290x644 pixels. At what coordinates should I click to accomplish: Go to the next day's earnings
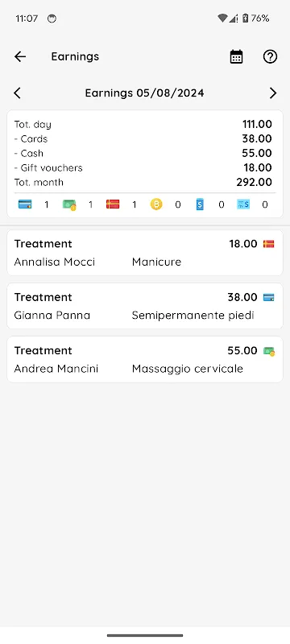[x=273, y=93]
